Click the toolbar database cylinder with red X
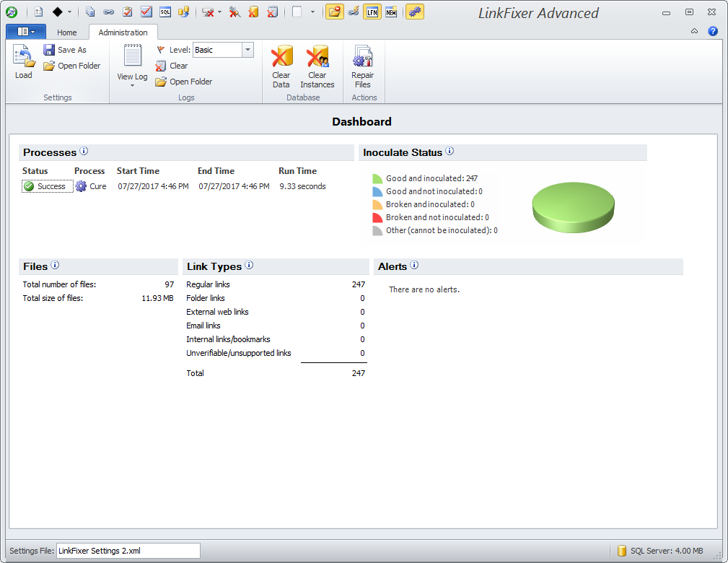This screenshot has height=563, width=728. pos(253,12)
